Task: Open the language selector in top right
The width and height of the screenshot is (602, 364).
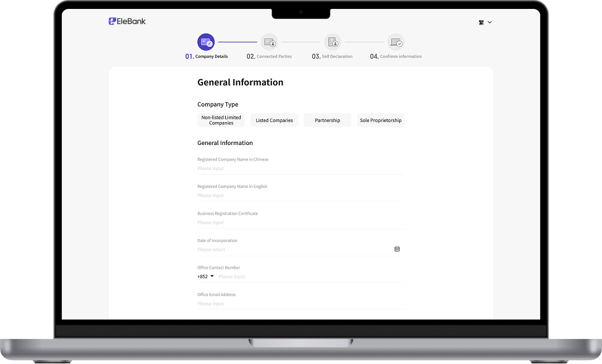Action: (x=485, y=23)
